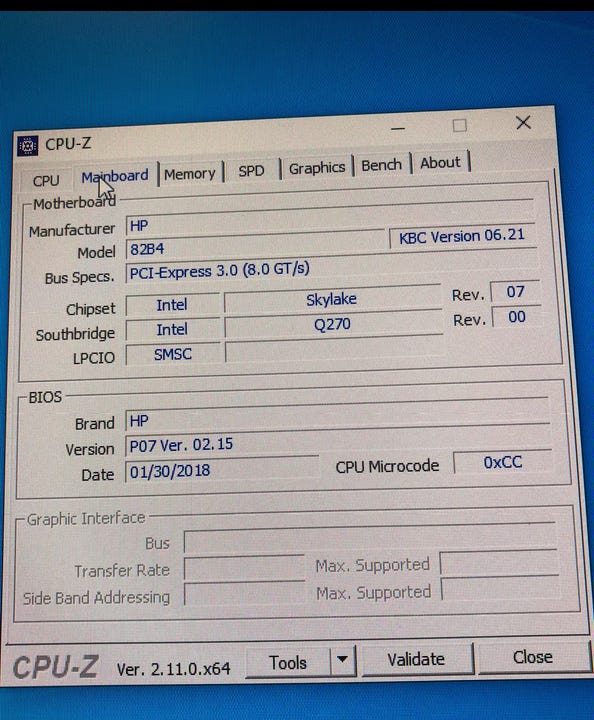Click the CPU-Z app icon in title bar
This screenshot has height=720, width=594.
tap(27, 146)
